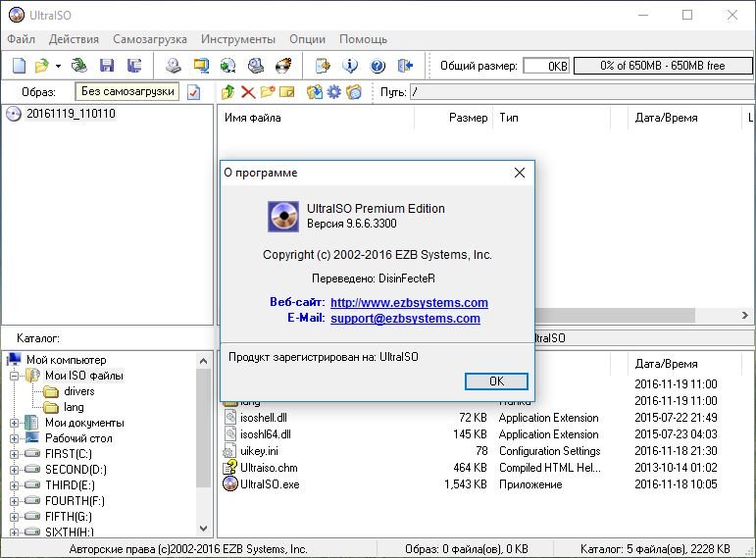This screenshot has width=756, height=558.
Task: Click the Up folder green arrow icon
Action: [x=227, y=91]
